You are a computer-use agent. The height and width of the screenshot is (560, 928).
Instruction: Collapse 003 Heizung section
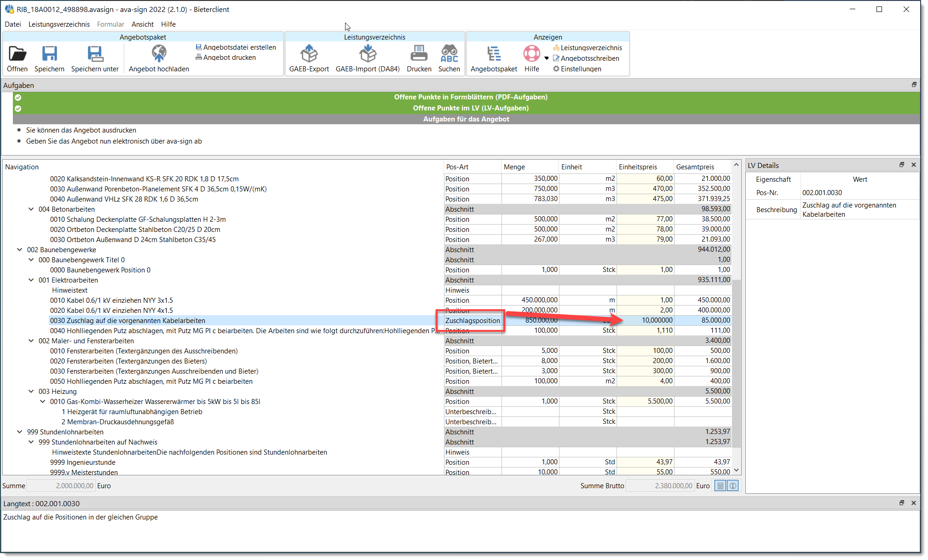(x=31, y=392)
